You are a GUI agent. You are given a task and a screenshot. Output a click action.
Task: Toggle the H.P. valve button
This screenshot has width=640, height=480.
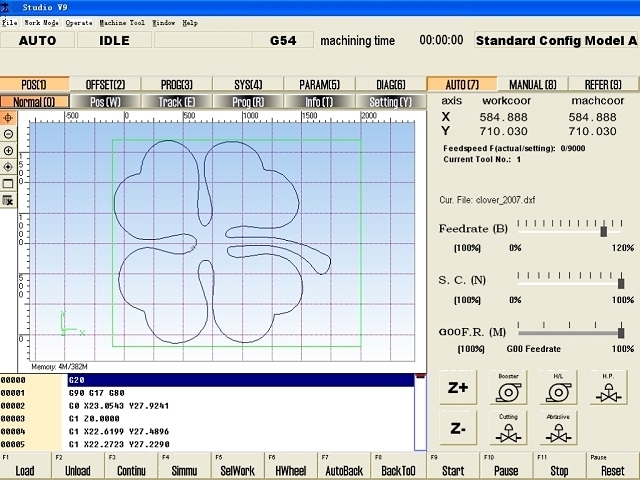coord(607,389)
